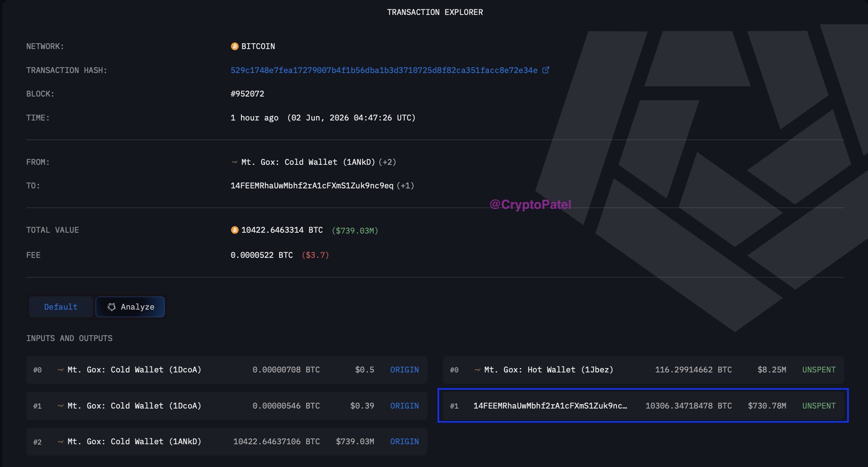Click the fee amount 0.0000522 BTC
This screenshot has height=467, width=868.
261,255
